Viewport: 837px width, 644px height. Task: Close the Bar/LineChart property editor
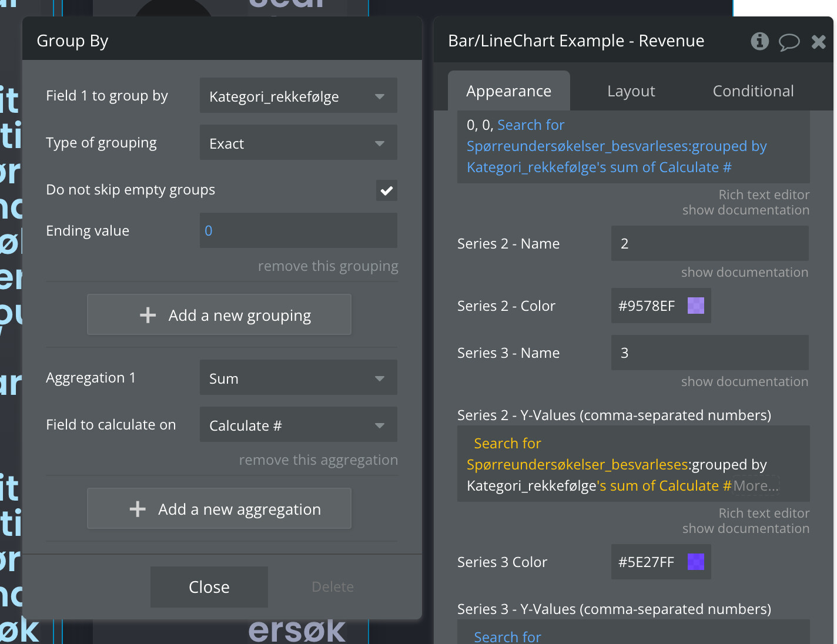tap(818, 42)
